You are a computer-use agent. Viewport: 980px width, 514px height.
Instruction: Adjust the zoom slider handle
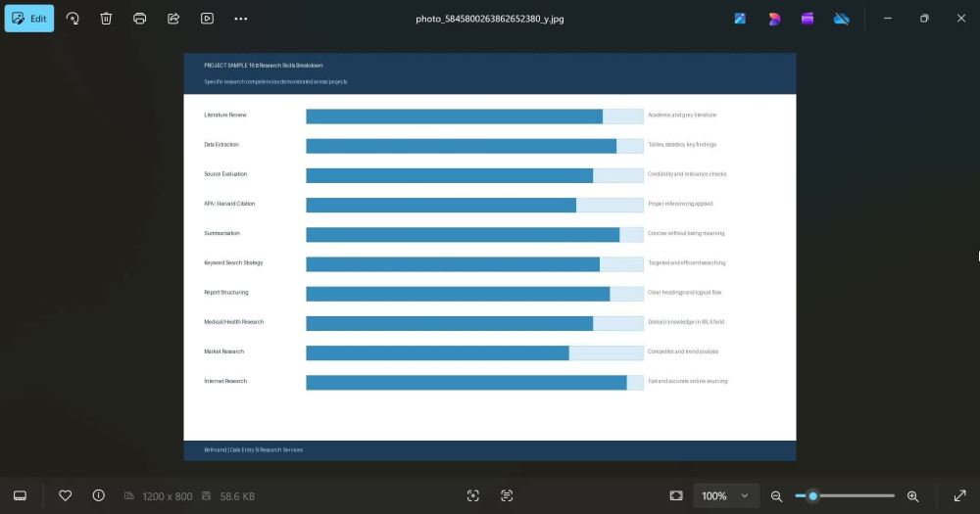[x=812, y=496]
